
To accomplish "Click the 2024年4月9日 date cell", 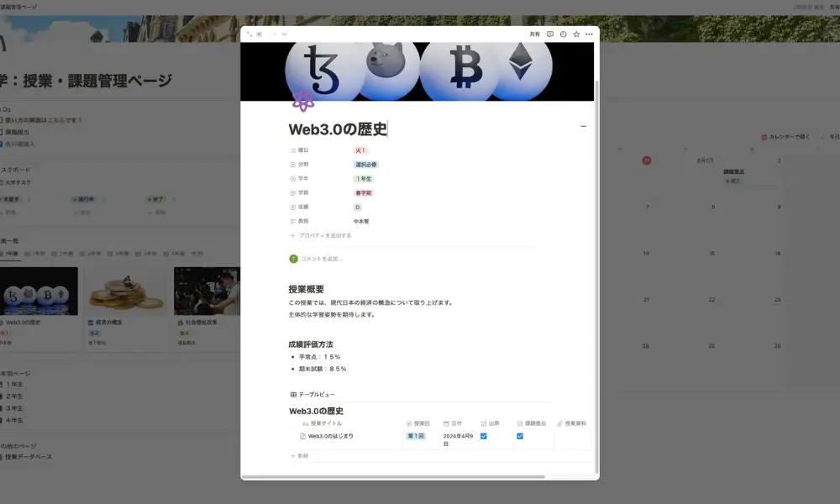I will point(458,439).
